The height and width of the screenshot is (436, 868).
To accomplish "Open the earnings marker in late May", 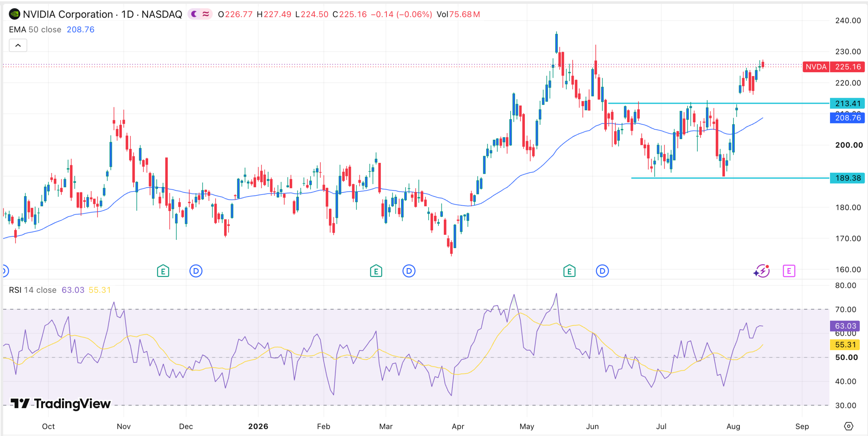I will point(569,271).
